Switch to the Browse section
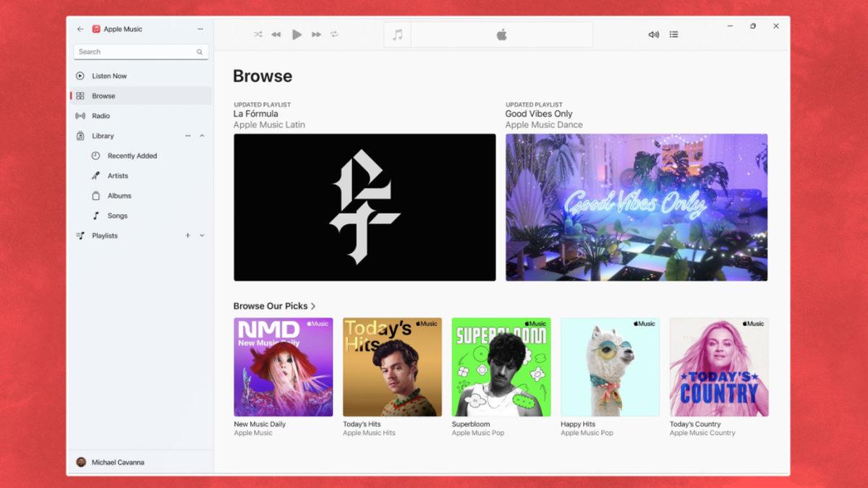 (x=103, y=95)
